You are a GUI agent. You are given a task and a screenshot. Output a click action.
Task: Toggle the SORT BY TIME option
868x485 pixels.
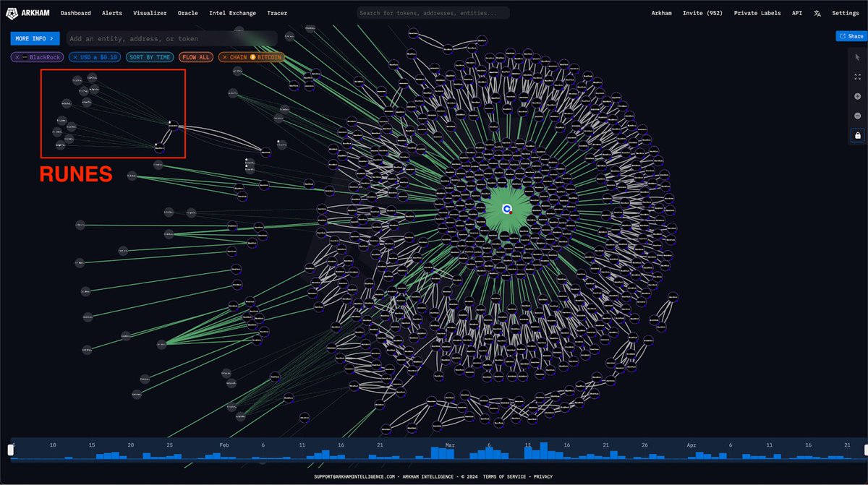click(x=149, y=57)
